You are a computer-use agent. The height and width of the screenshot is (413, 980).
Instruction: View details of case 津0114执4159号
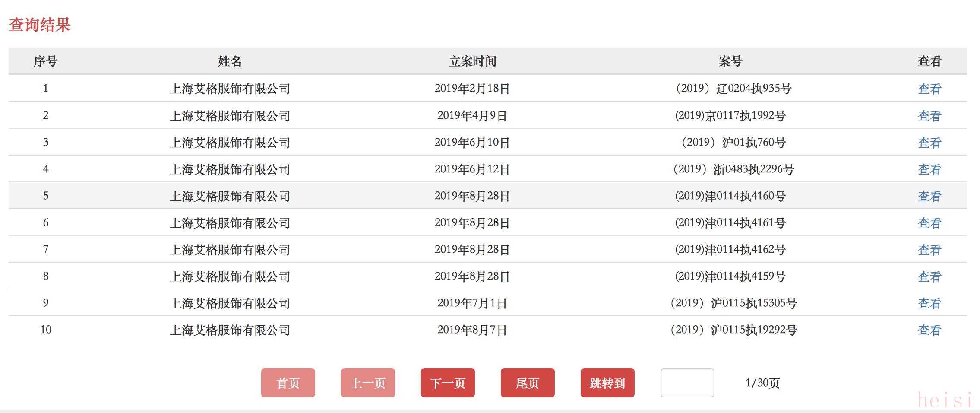pyautogui.click(x=929, y=276)
